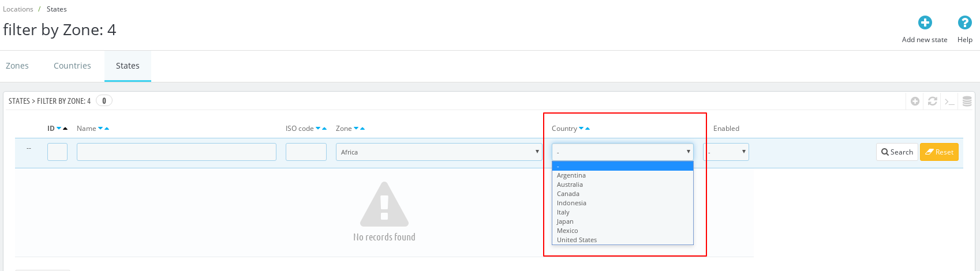Select the States tab
Screen dimensions: 980x271
128,66
